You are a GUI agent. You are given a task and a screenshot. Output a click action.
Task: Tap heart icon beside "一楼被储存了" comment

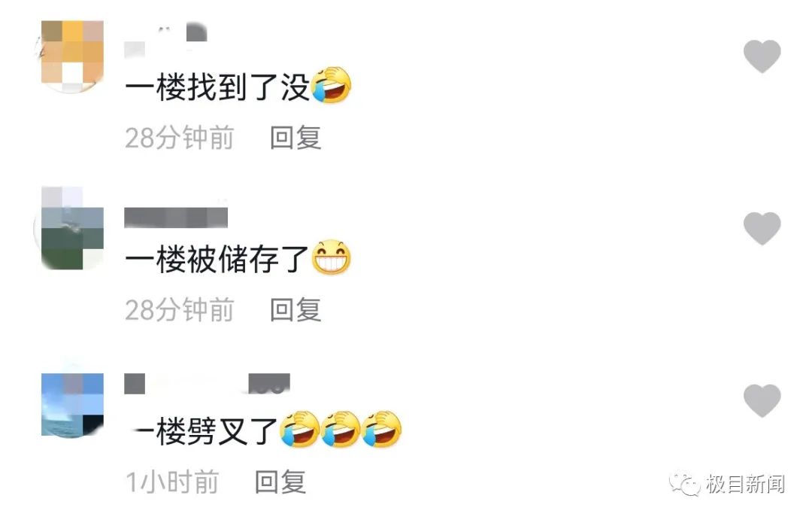pyautogui.click(x=762, y=228)
